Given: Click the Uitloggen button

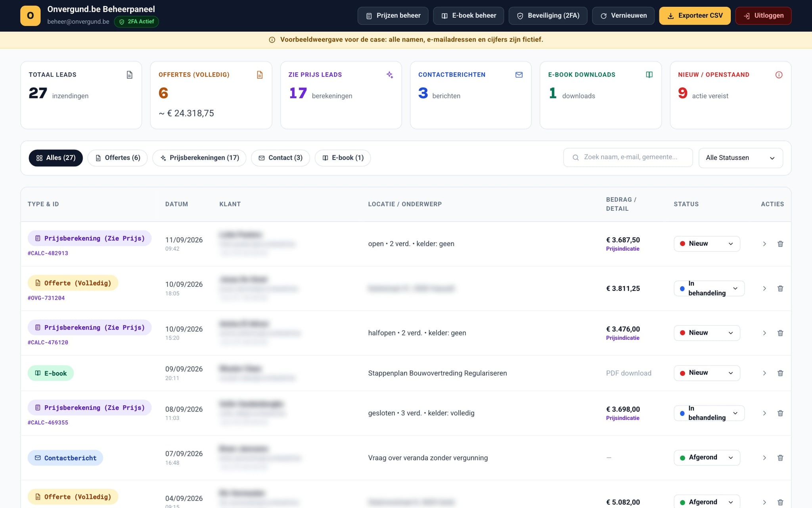Looking at the screenshot, I should pos(763,16).
